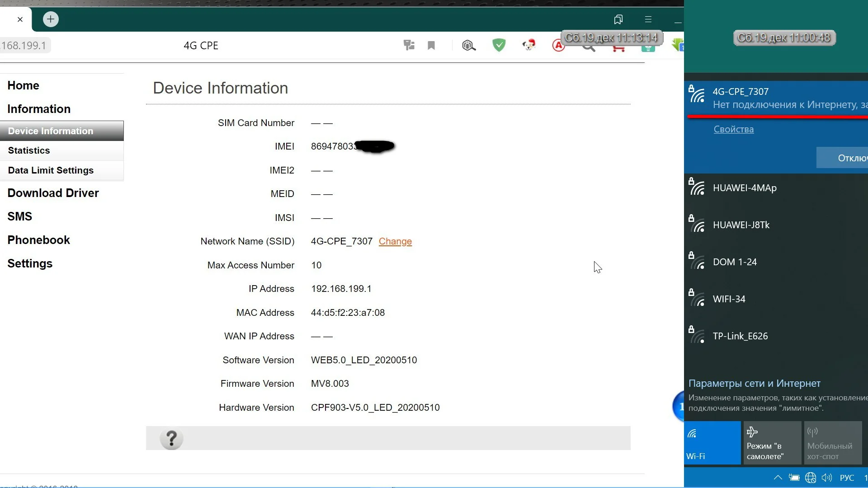Expand system tray hidden icons chevron
868x488 pixels.
[778, 478]
